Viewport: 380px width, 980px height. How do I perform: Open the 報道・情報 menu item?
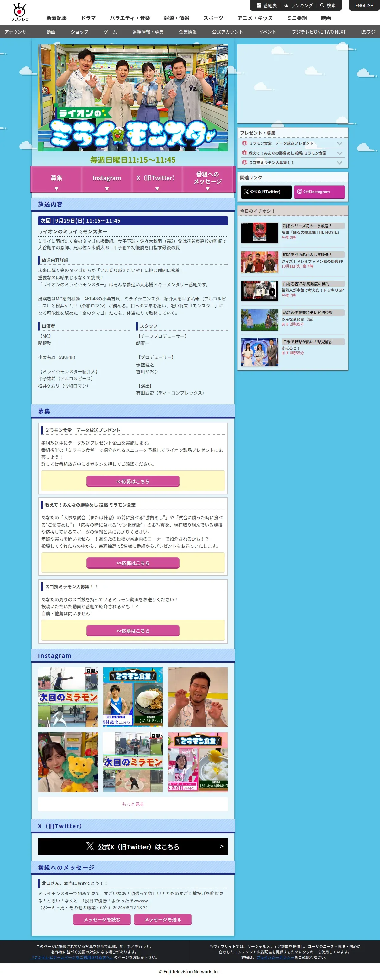tap(176, 18)
